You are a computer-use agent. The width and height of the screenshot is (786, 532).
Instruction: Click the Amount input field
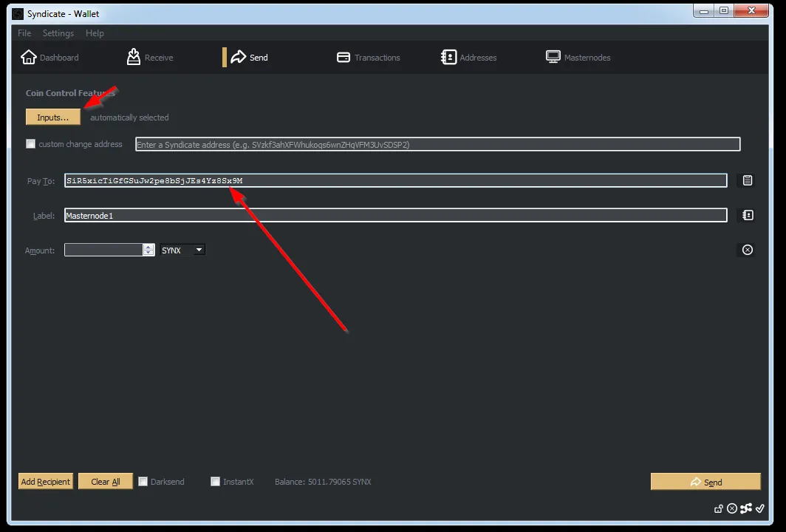tap(103, 250)
